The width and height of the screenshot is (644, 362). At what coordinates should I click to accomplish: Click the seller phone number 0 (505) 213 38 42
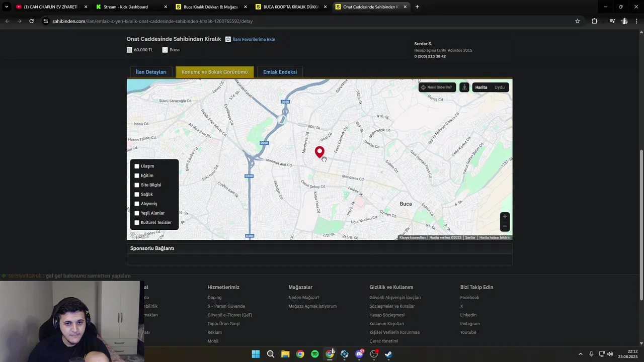pos(430,56)
